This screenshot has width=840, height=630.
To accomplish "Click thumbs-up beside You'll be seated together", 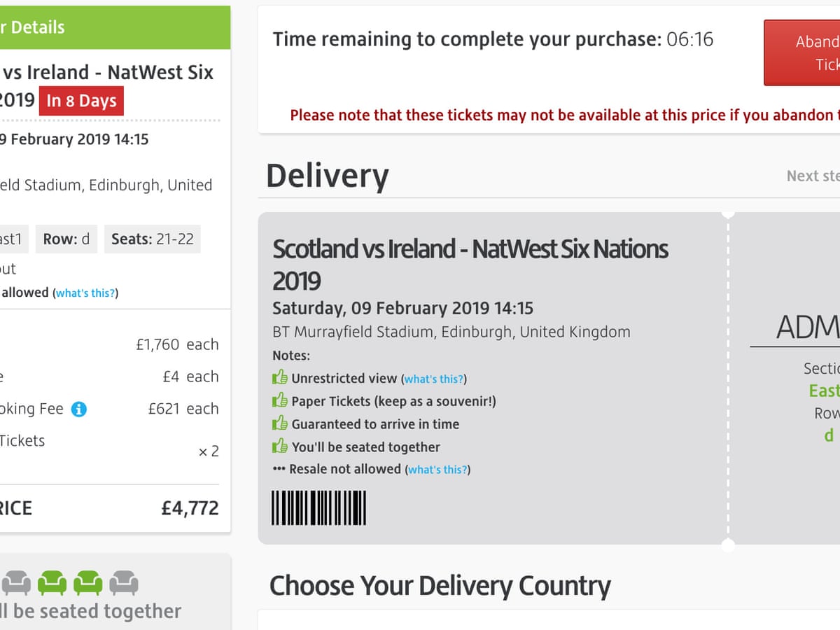I will click(x=280, y=447).
